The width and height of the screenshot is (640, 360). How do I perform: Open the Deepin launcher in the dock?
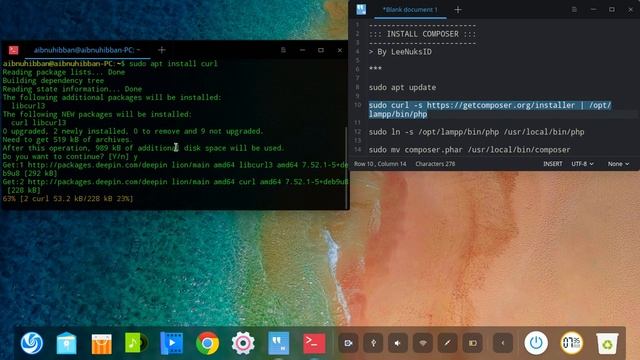tap(32, 343)
